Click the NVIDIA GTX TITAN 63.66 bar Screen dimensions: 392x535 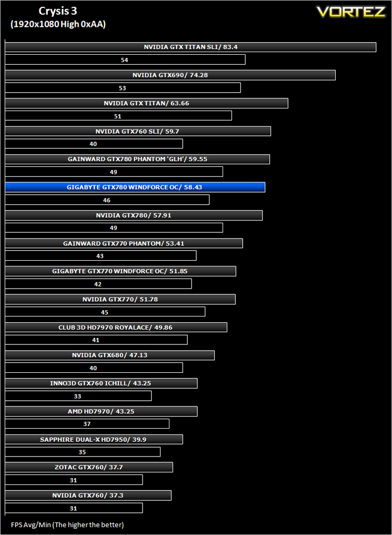pos(147,103)
